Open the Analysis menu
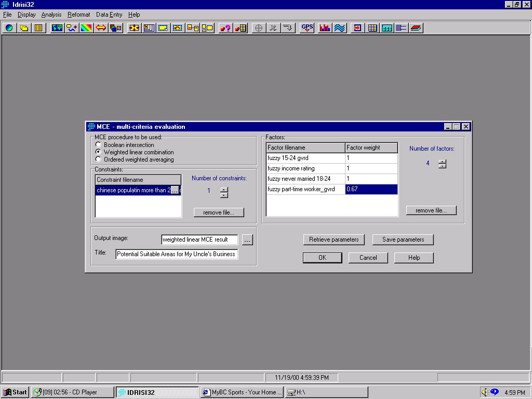The height and width of the screenshot is (399, 532). pyautogui.click(x=51, y=15)
